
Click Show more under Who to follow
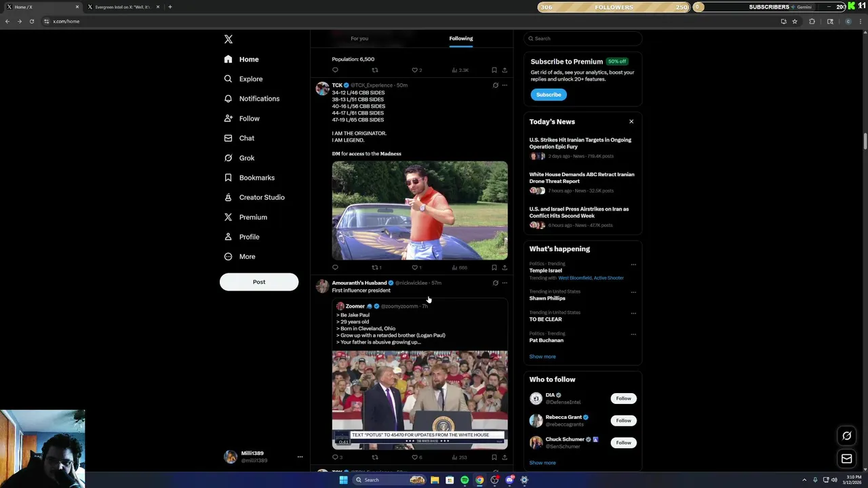[x=542, y=463]
